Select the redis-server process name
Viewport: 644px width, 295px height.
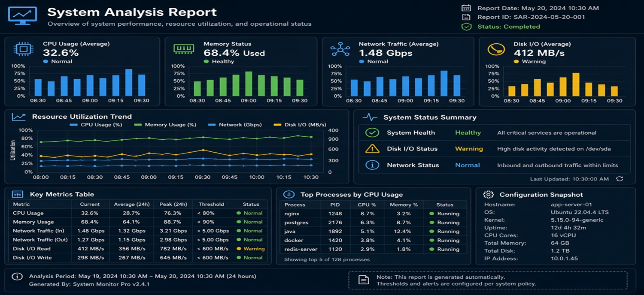coord(301,250)
